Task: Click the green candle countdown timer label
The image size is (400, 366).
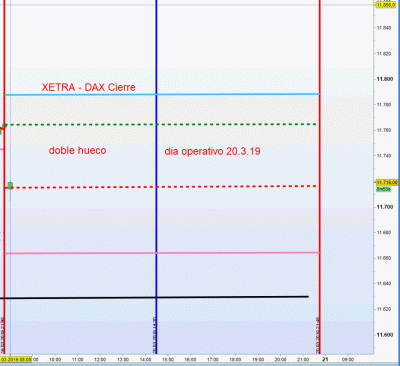Action: click(x=383, y=189)
